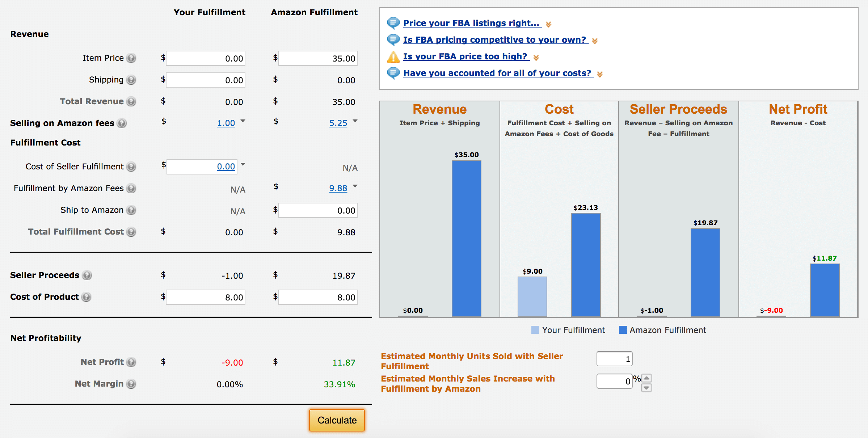
Task: Expand the Price your FBA listings right chevron
Action: point(548,24)
